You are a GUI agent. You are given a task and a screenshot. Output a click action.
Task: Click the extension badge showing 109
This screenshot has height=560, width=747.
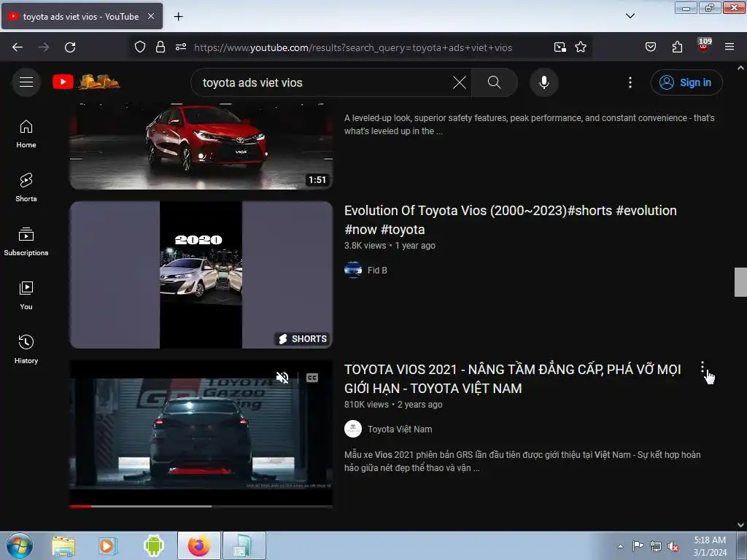coord(704,45)
